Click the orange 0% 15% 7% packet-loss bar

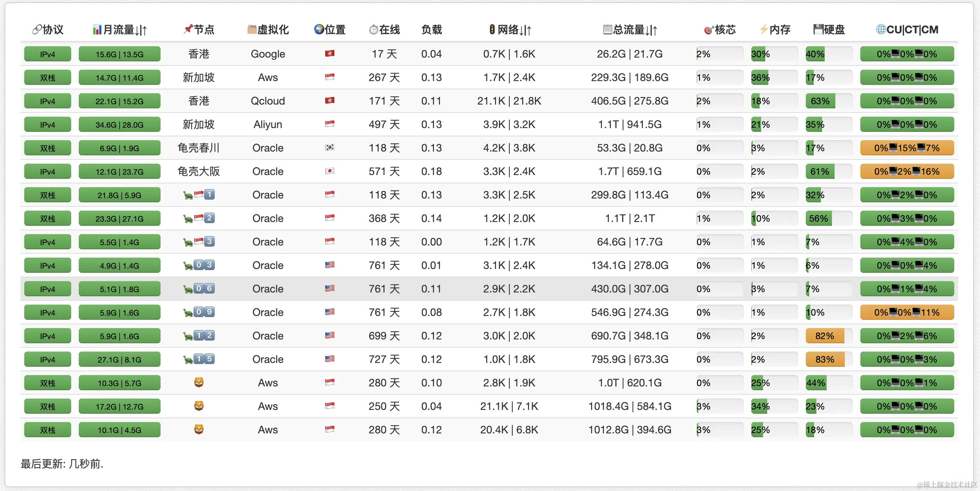(907, 148)
